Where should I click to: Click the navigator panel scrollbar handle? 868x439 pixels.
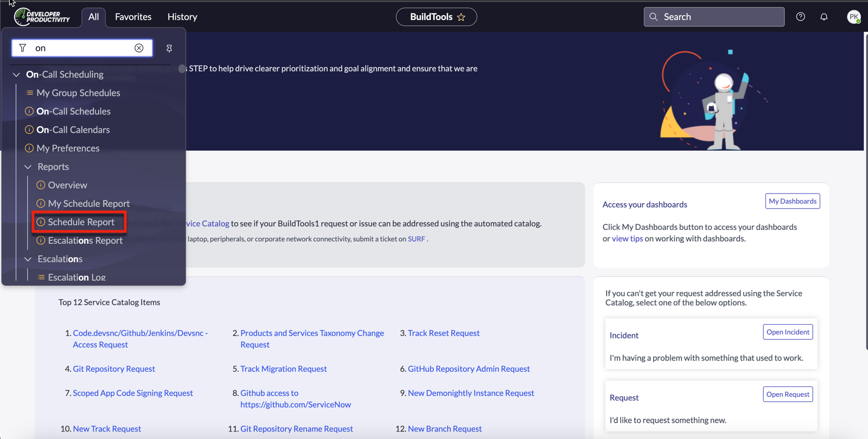coord(182,68)
